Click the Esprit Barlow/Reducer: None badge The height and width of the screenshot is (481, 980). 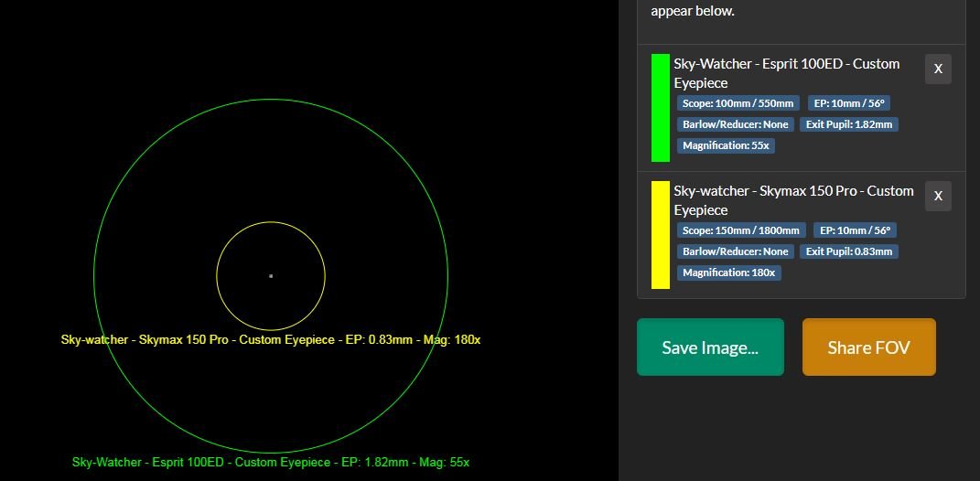735,124
